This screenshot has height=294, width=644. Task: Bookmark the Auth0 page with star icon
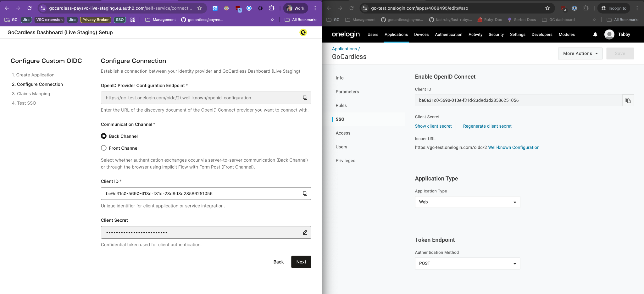pyautogui.click(x=199, y=8)
